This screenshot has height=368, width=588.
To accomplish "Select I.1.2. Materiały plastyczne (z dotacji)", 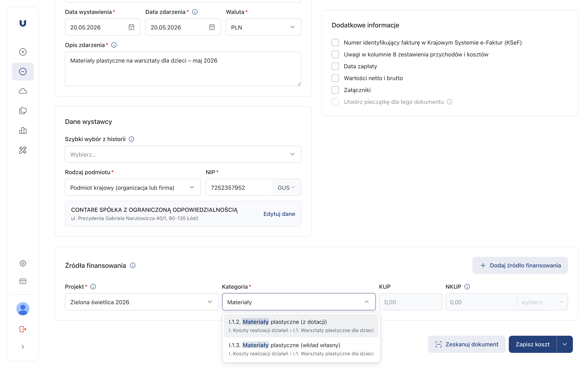I will point(301,326).
